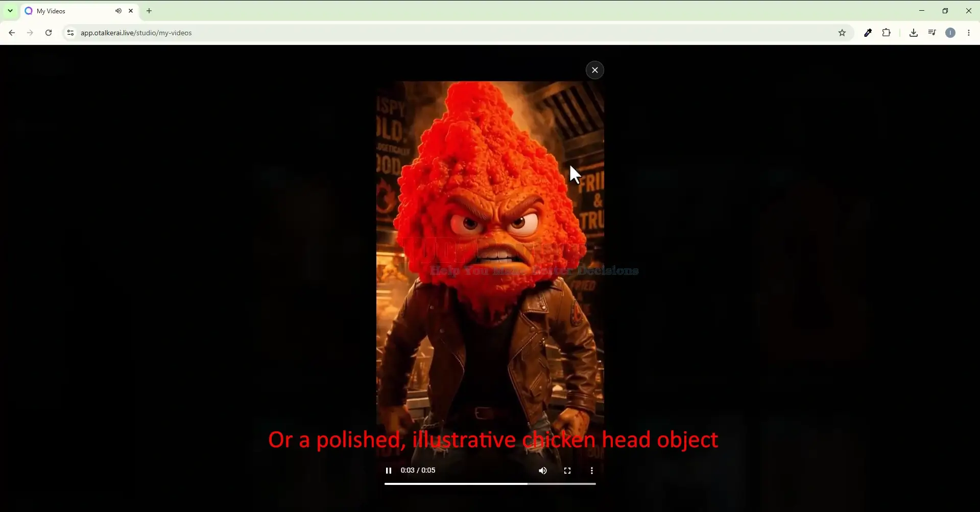The height and width of the screenshot is (512, 980).
Task: Go back to previous page
Action: (x=12, y=33)
